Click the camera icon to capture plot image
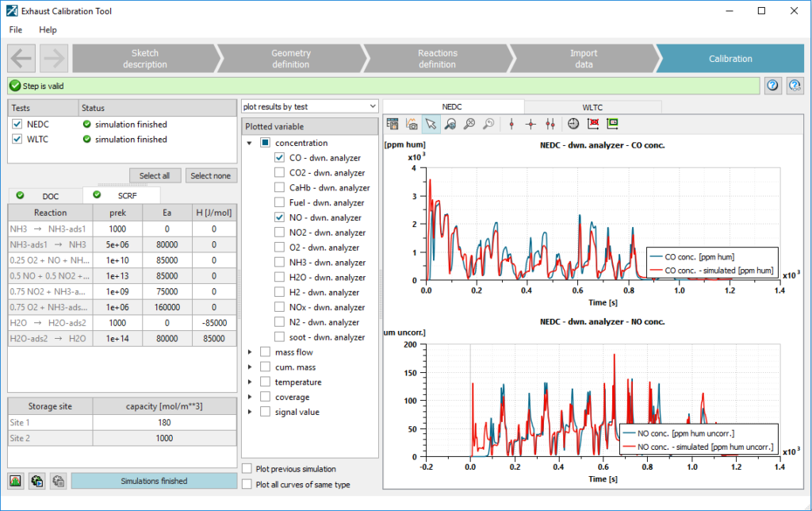 pyautogui.click(x=412, y=124)
